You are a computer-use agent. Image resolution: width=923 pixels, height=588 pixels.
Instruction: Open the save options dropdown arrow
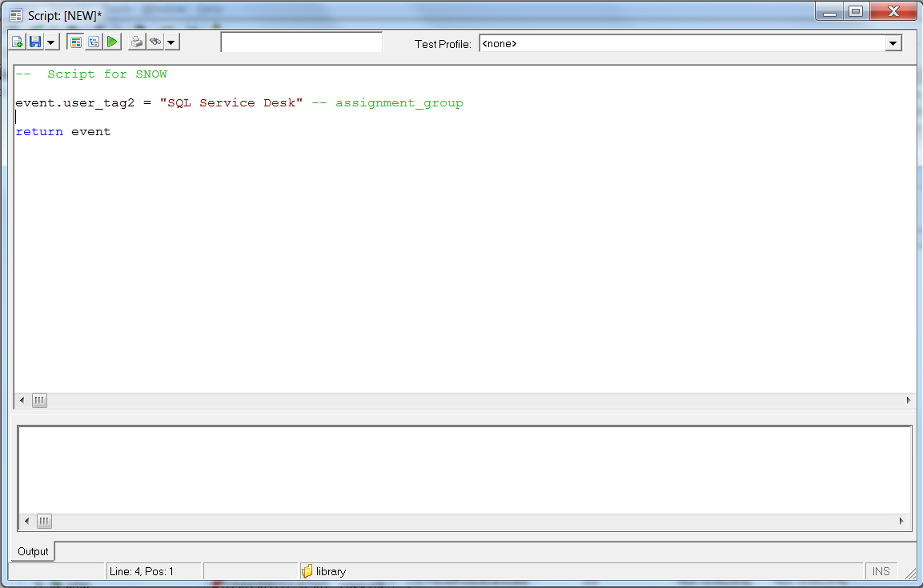50,41
